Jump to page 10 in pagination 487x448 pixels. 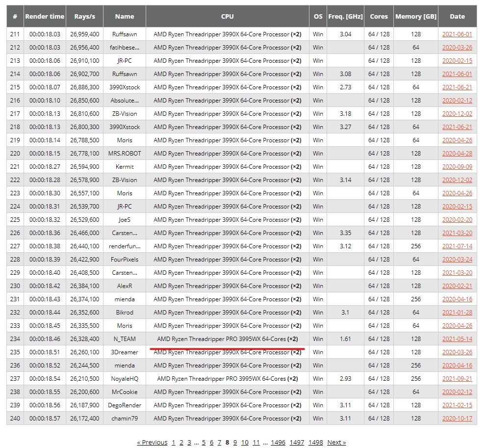coord(245,443)
